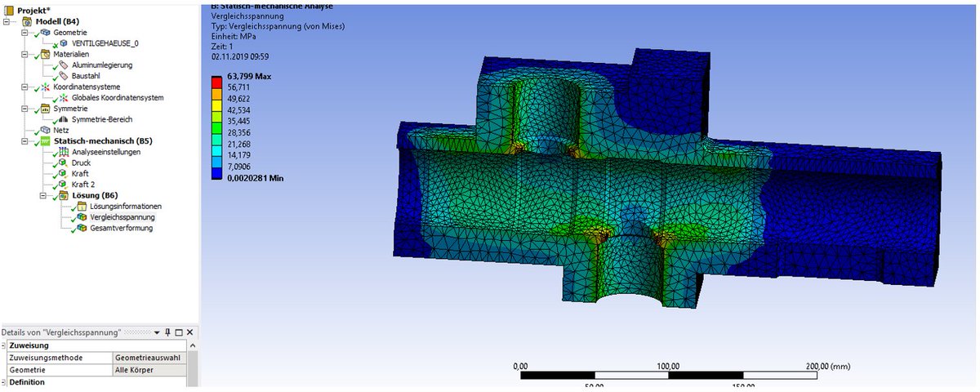Viewport: 980px width, 392px height.
Task: Click the Symmetrie-Bereich icon
Action: point(65,119)
